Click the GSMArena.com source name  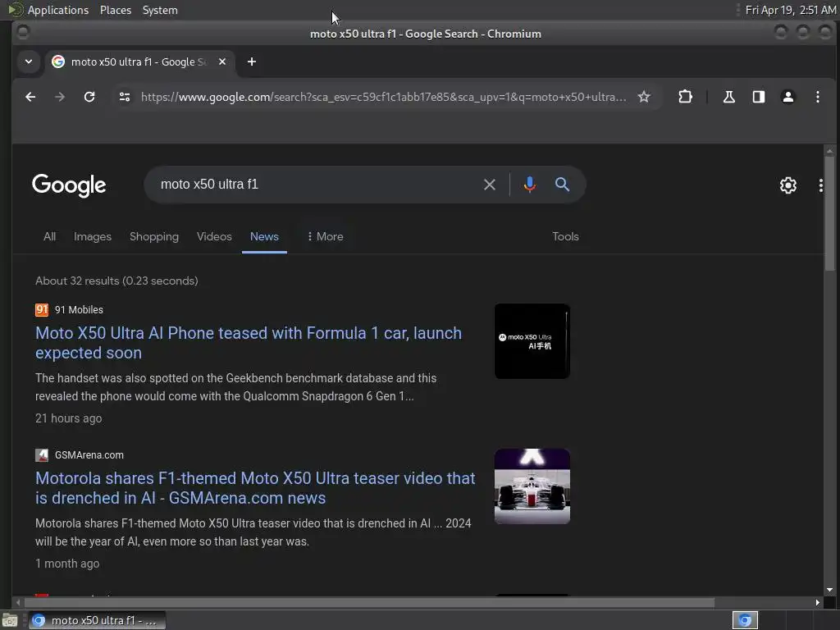[89, 454]
